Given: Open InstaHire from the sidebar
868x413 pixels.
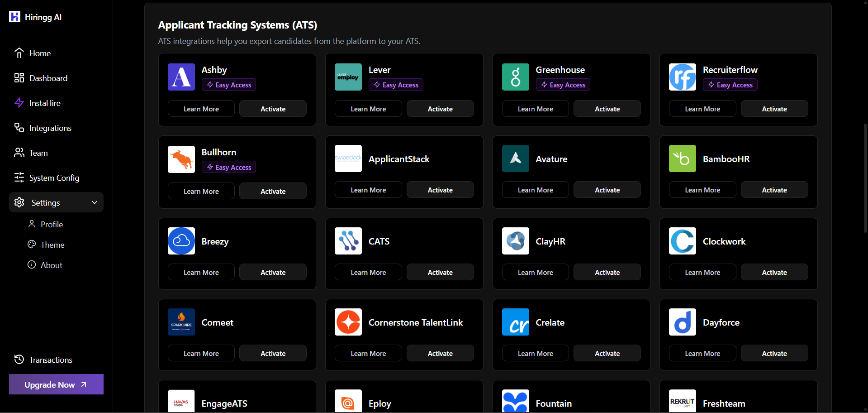Looking at the screenshot, I should (45, 103).
